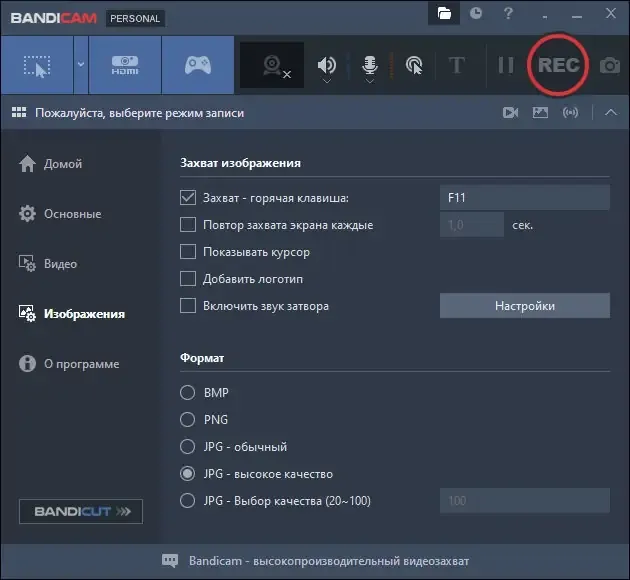Select JPG - Выбор качества option
This screenshot has width=630, height=580.
(188, 501)
